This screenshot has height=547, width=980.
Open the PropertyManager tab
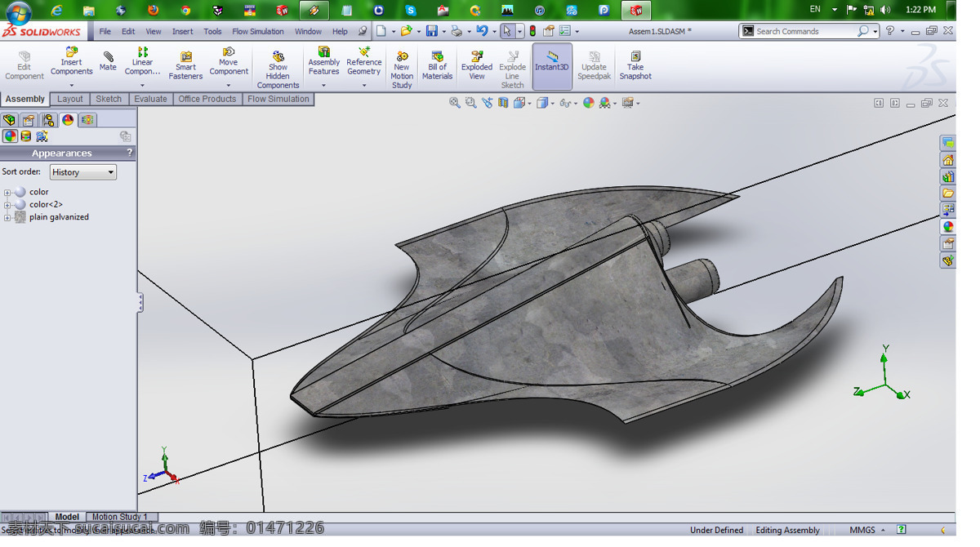pyautogui.click(x=29, y=120)
